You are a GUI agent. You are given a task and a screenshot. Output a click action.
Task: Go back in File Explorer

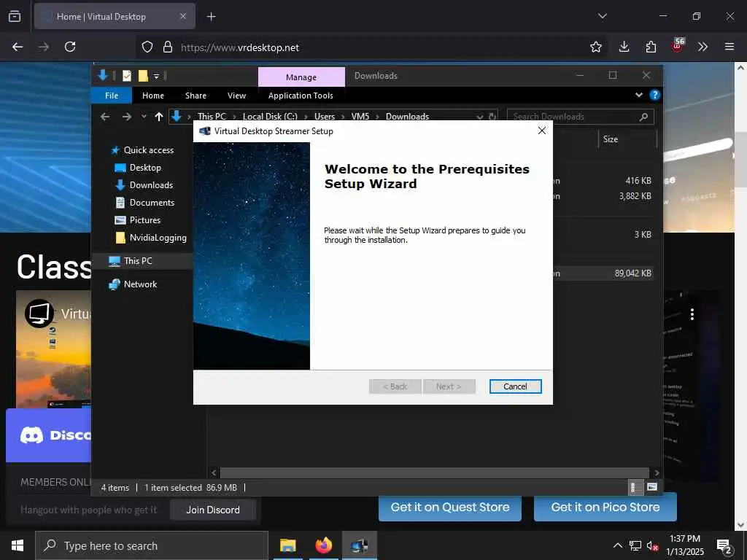[105, 117]
